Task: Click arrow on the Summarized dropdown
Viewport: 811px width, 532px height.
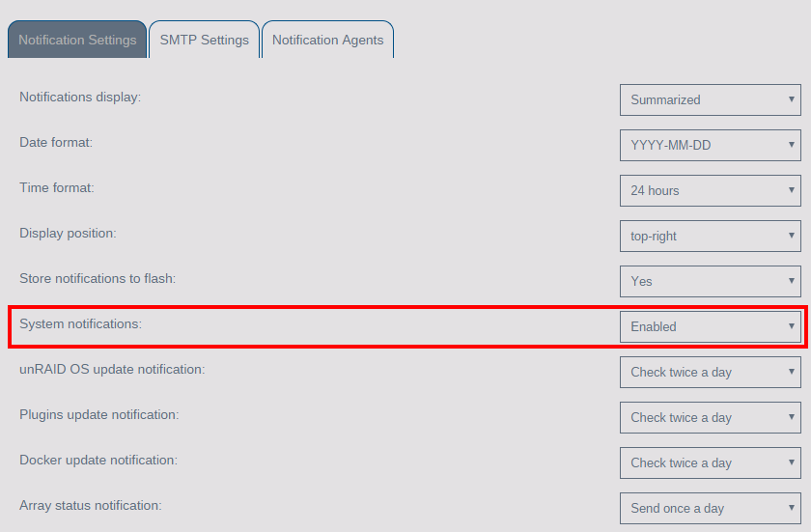Action: click(792, 99)
